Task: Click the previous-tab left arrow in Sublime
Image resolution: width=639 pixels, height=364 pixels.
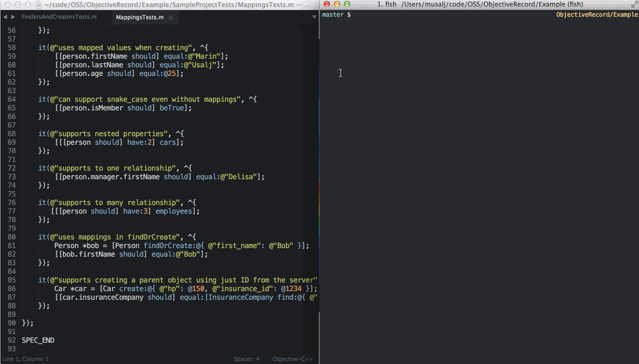Action: coord(5,17)
